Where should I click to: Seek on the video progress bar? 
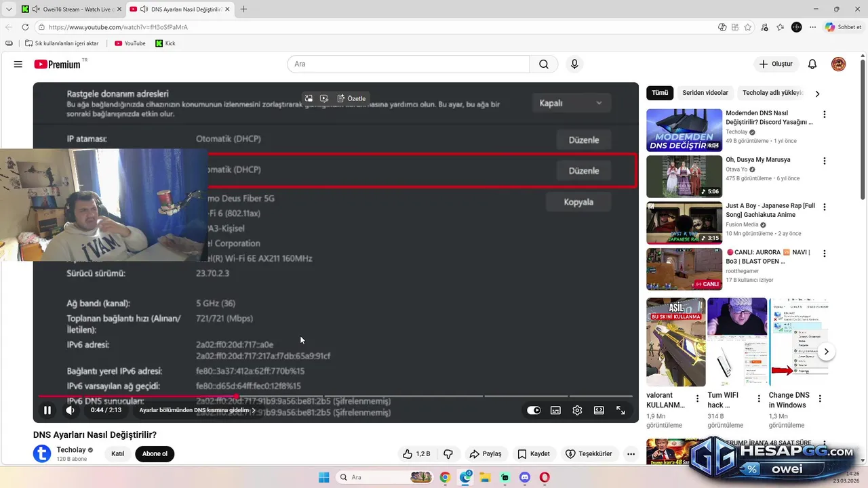(336, 396)
